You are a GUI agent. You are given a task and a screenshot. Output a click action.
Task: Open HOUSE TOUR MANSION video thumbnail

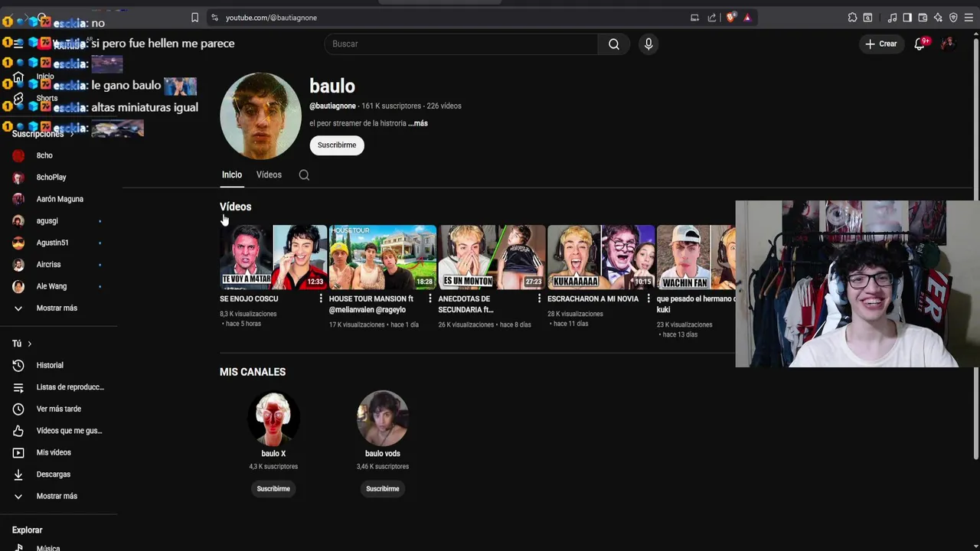click(383, 257)
